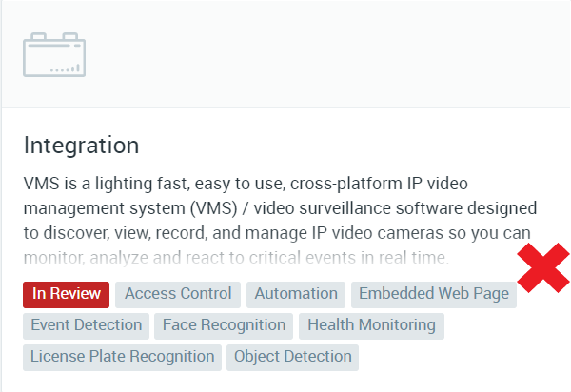Screen dimensions: 571x392
Task: Click the red X mark icon
Action: click(543, 268)
